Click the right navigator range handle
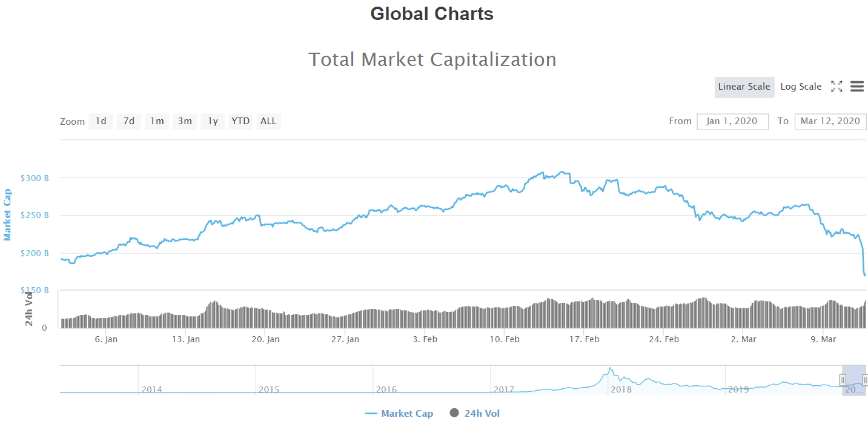The image size is (868, 424). click(x=865, y=380)
